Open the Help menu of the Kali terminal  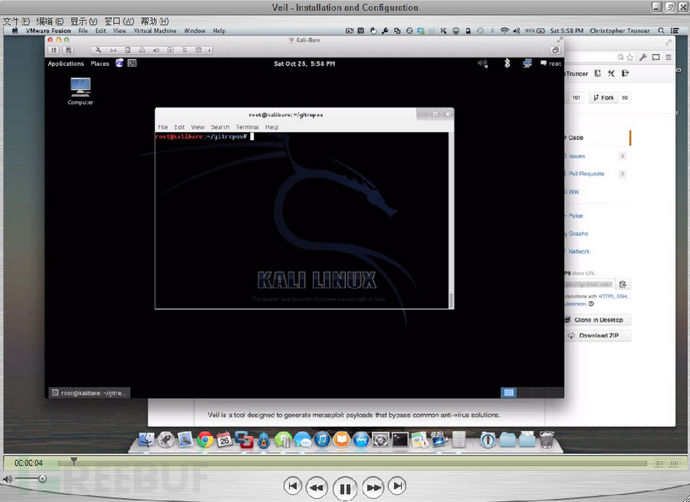click(272, 127)
